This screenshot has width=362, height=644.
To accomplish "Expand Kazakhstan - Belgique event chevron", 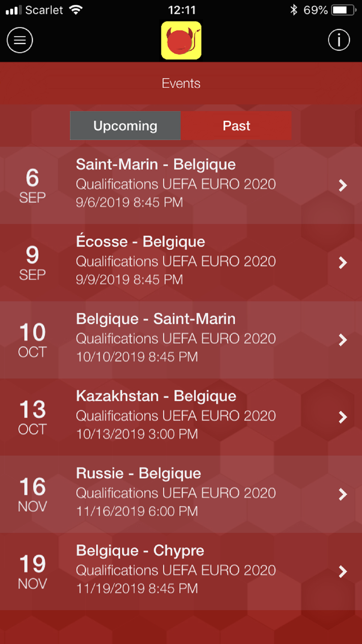I will pyautogui.click(x=342, y=417).
